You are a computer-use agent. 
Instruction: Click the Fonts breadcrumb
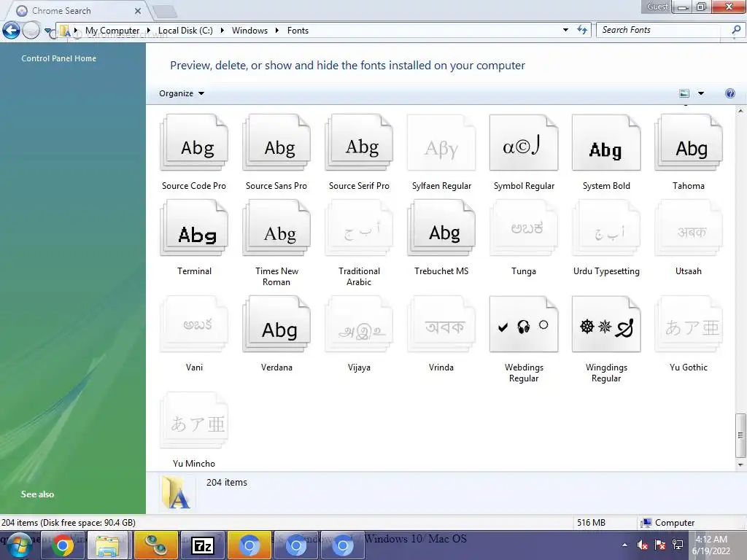[x=298, y=31]
